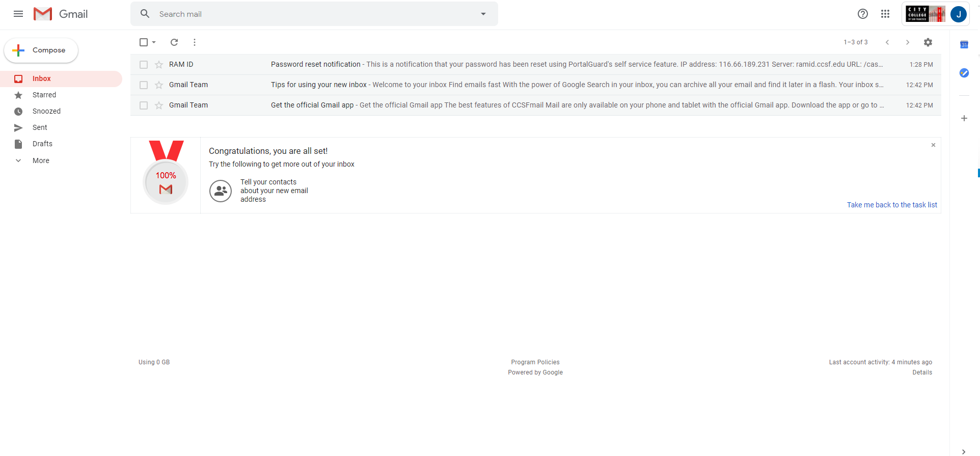
Task: Open the Password reset notification email
Action: point(536,65)
